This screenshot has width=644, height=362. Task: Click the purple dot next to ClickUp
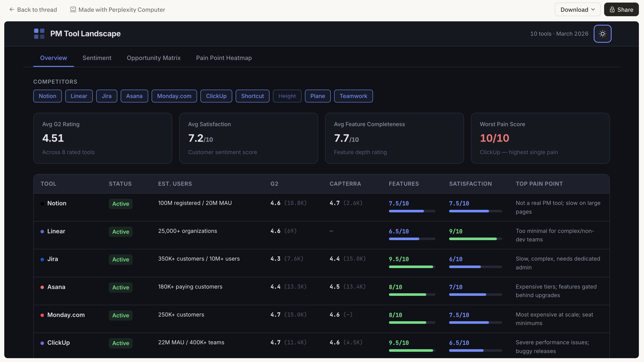(x=42, y=343)
